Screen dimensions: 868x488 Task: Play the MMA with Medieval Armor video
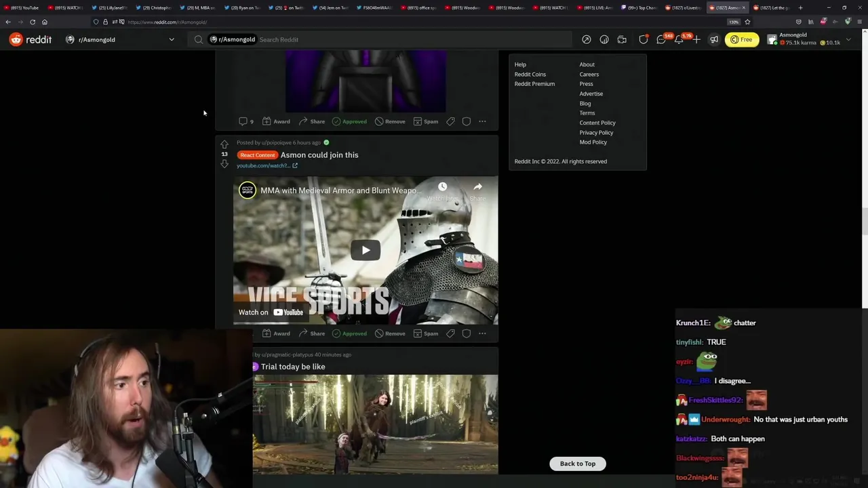click(366, 250)
